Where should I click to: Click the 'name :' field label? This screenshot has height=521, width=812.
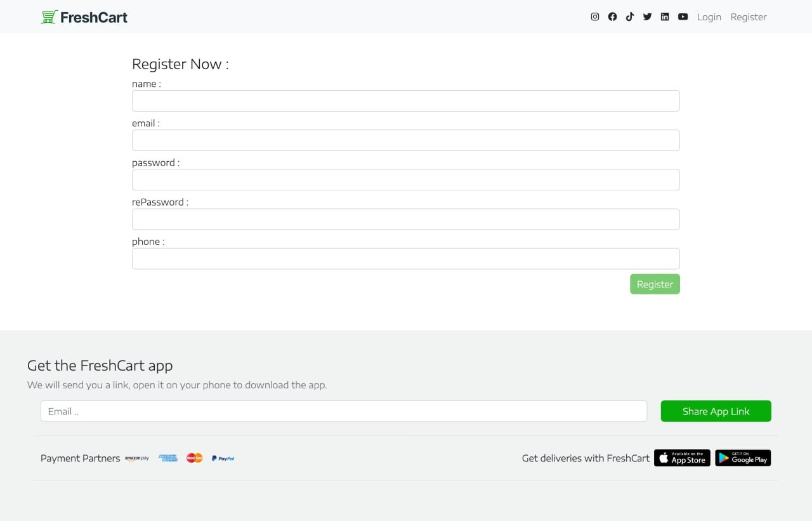(147, 84)
